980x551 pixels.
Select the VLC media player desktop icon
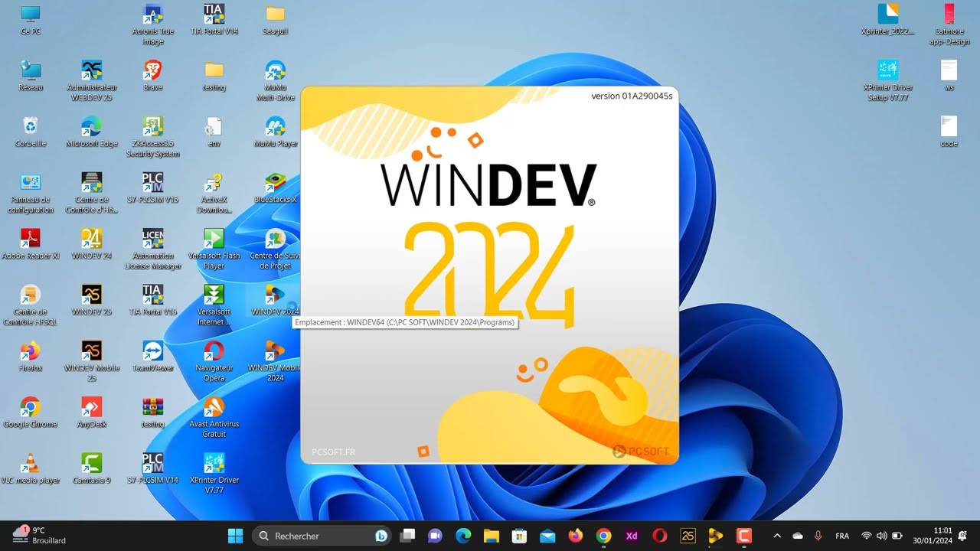point(31,468)
